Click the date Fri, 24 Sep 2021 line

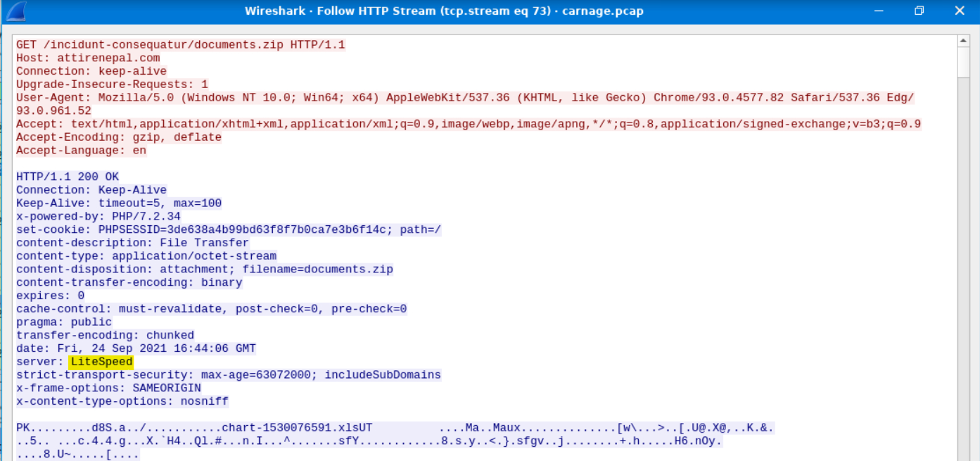[136, 349]
